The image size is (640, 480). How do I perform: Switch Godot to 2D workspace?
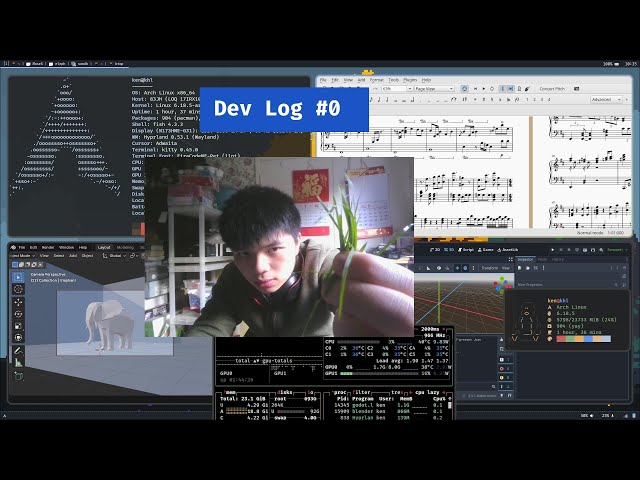(436, 249)
